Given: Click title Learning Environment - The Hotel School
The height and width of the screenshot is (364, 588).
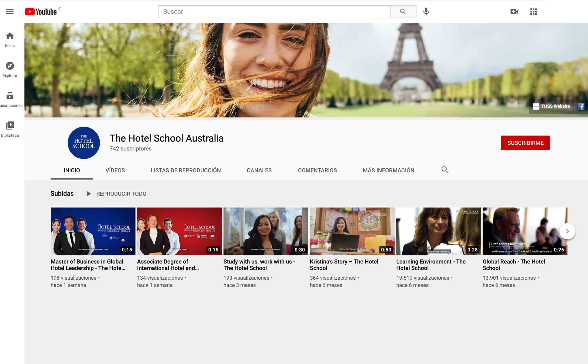Looking at the screenshot, I should point(431,265).
